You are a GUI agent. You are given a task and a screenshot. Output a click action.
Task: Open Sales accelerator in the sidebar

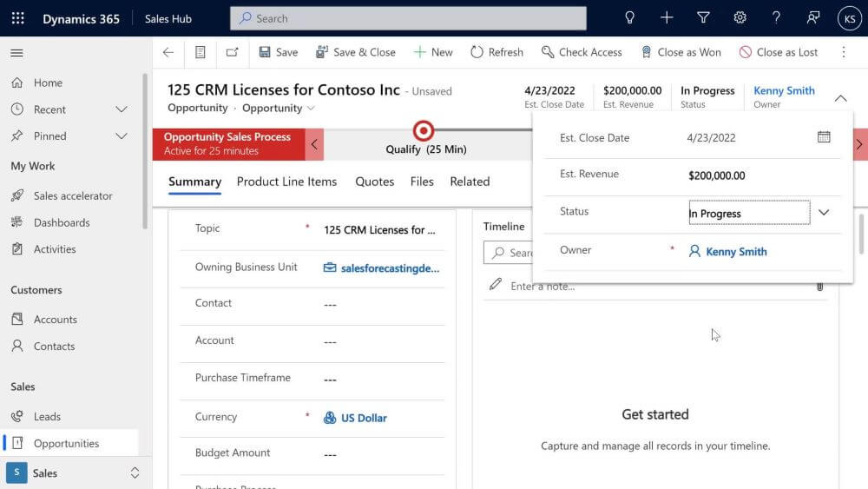click(73, 196)
